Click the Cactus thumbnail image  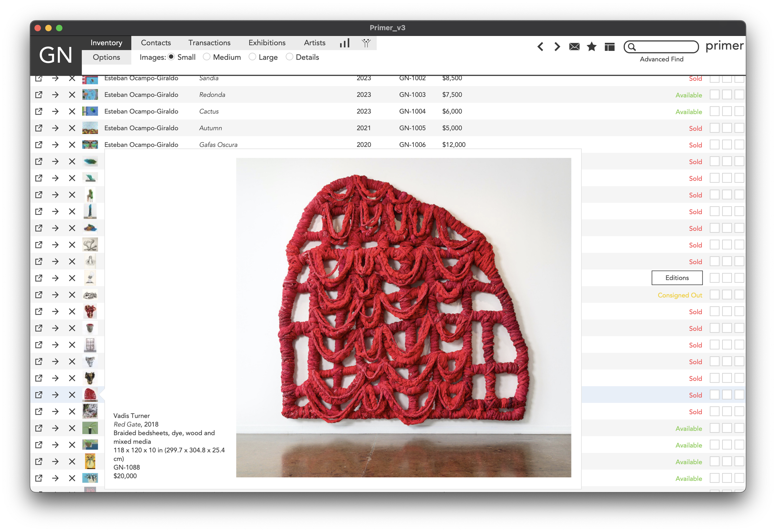pyautogui.click(x=90, y=111)
